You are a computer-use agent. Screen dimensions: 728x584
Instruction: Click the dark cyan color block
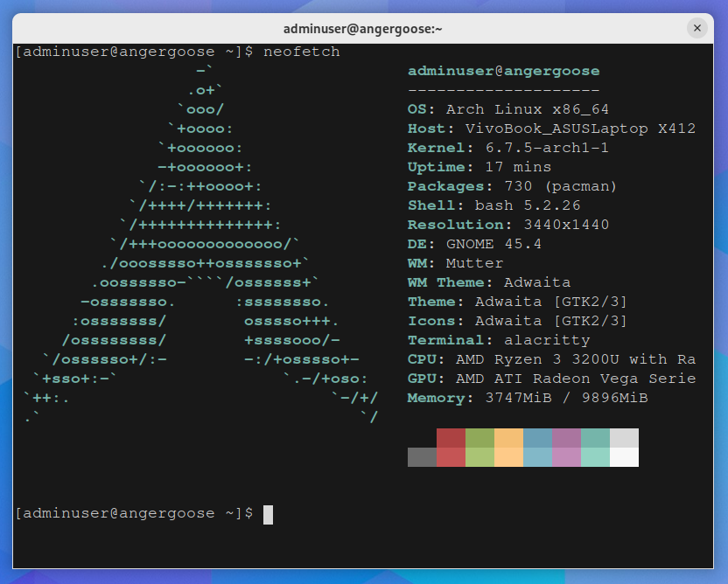(x=595, y=438)
